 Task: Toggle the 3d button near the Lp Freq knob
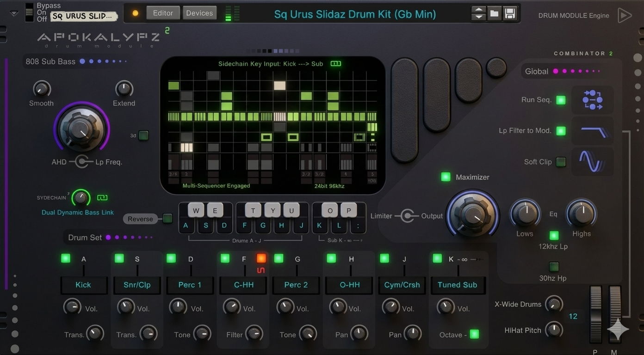tap(143, 135)
